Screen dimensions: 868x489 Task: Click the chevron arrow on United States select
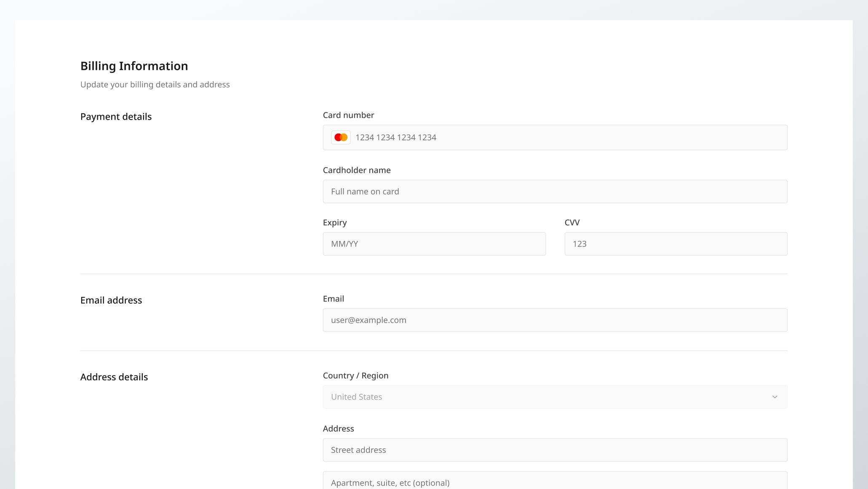coord(775,397)
